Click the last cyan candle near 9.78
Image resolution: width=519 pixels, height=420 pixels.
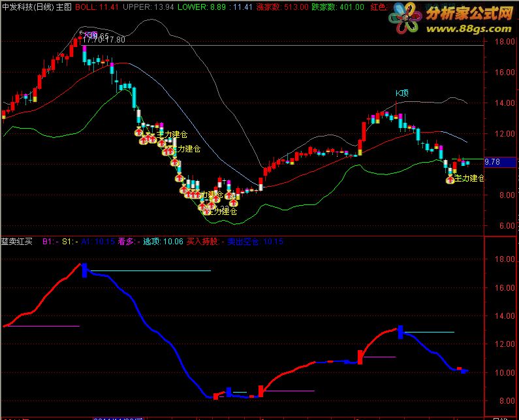(x=467, y=163)
